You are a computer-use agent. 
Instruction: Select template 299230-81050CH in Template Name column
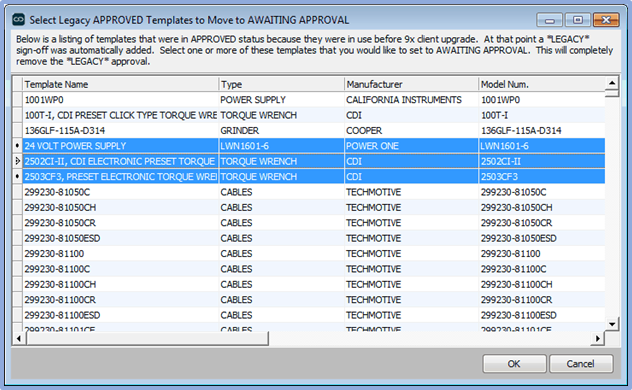[x=121, y=207]
